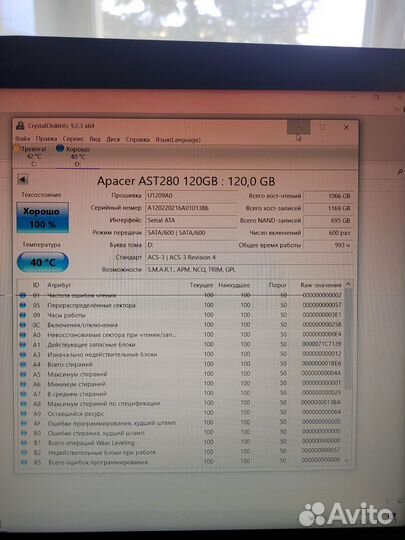This screenshot has height=540, width=405.
Task: Open the Язык(Language) menu
Action: [178, 140]
